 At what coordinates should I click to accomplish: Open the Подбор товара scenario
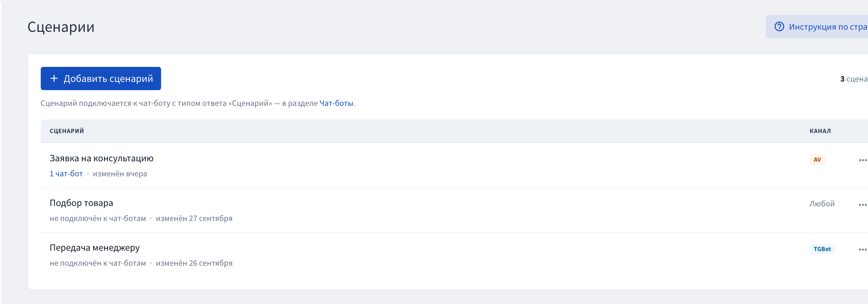[81, 203]
